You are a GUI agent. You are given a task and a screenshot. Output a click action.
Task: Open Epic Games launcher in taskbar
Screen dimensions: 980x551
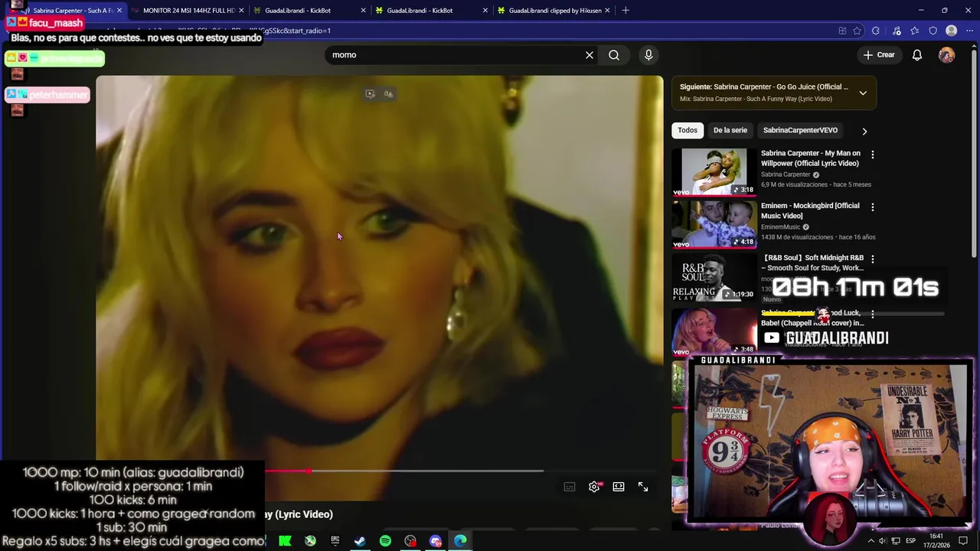click(335, 541)
